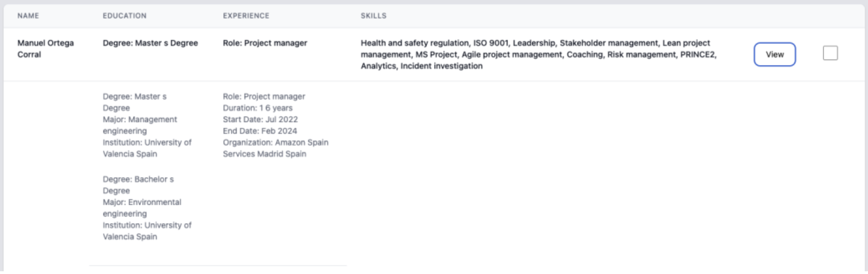868x274 pixels.
Task: Click the grey 'Role: Project manager' detail line
Action: (264, 97)
